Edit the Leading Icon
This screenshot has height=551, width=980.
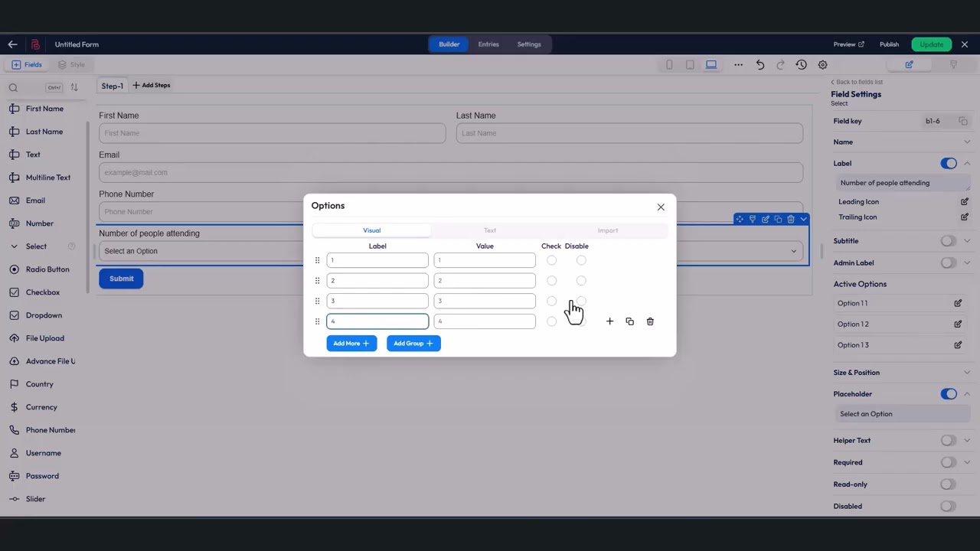tap(965, 202)
